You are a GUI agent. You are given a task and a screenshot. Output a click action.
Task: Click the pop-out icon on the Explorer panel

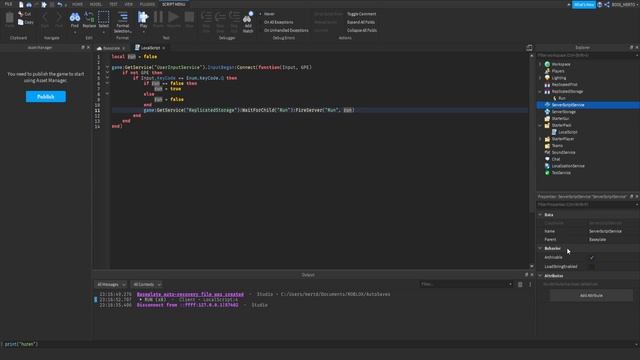[x=631, y=47]
